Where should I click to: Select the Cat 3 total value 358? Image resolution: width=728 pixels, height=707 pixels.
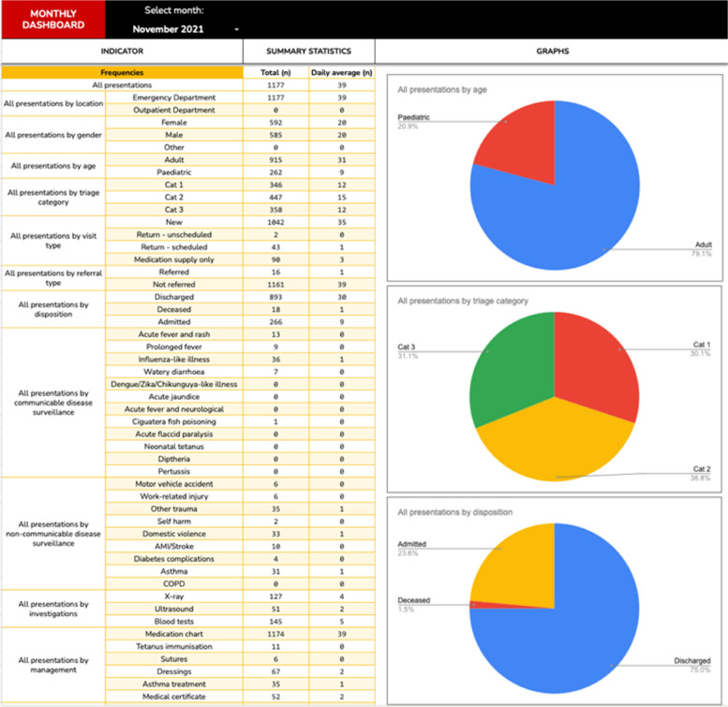coord(275,210)
